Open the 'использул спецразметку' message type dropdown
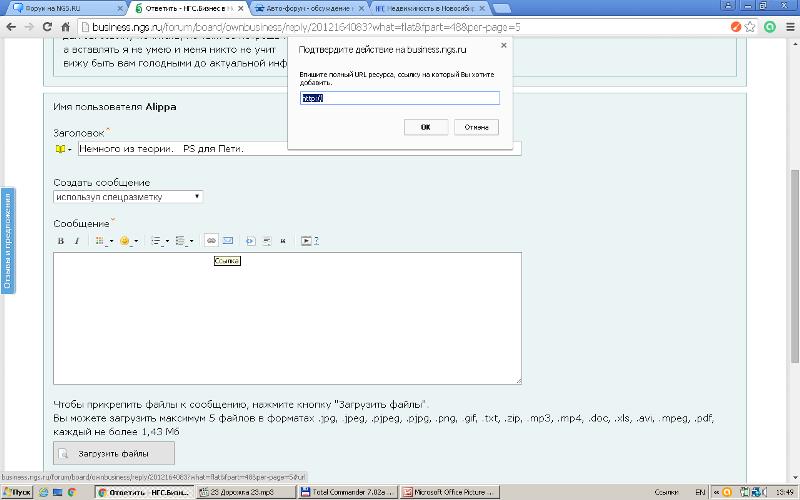Screen dimensions: 800x500 click(128, 197)
